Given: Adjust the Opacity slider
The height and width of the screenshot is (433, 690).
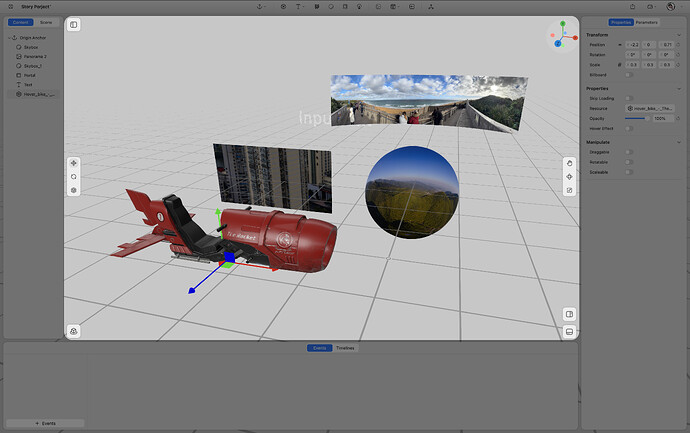Looking at the screenshot, I should (x=635, y=118).
